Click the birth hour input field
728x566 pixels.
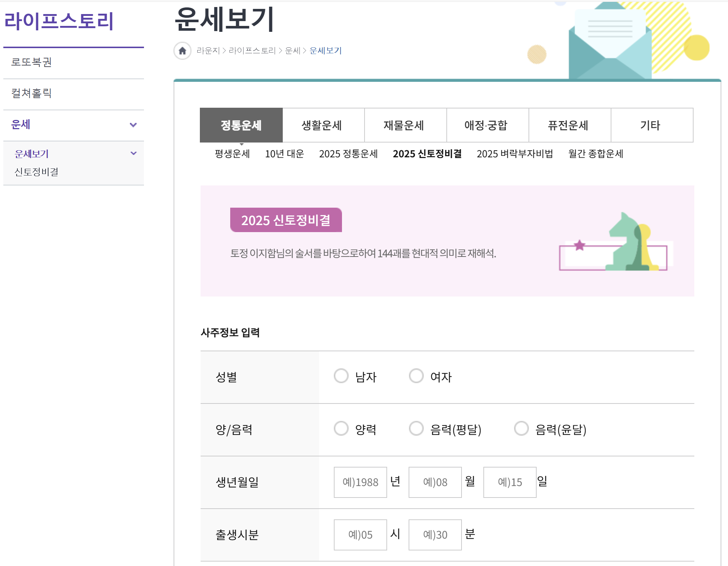[x=360, y=535]
